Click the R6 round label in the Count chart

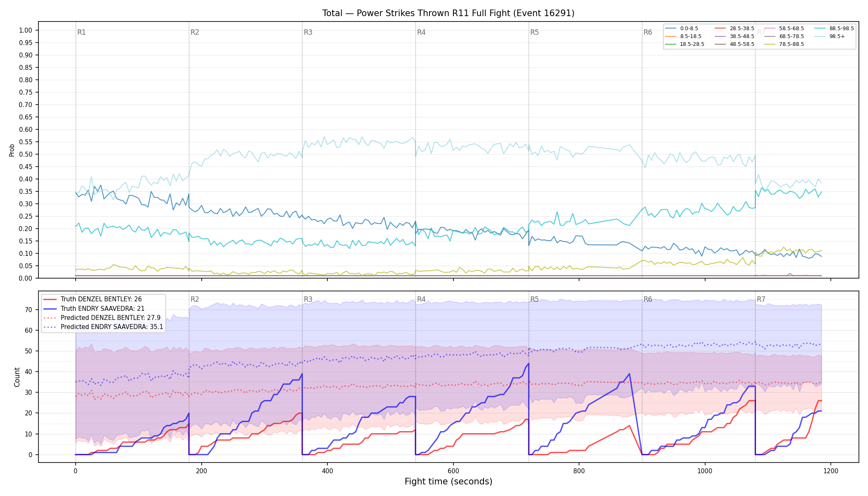[x=648, y=299]
